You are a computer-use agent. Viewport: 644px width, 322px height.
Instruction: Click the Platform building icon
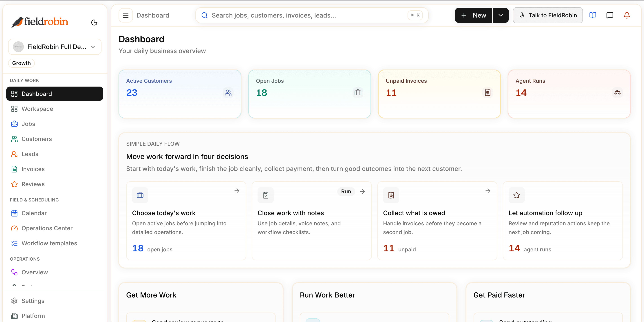(14, 316)
